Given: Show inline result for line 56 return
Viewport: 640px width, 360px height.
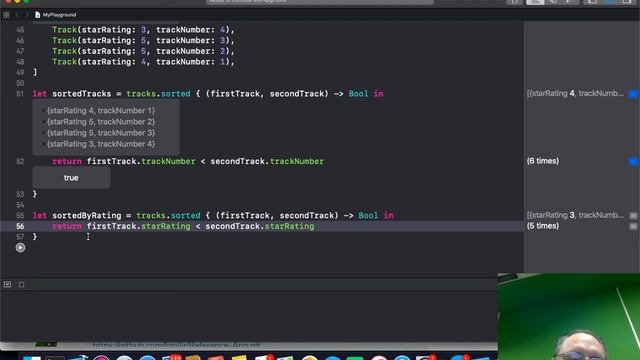Looking at the screenshot, I should [x=633, y=226].
